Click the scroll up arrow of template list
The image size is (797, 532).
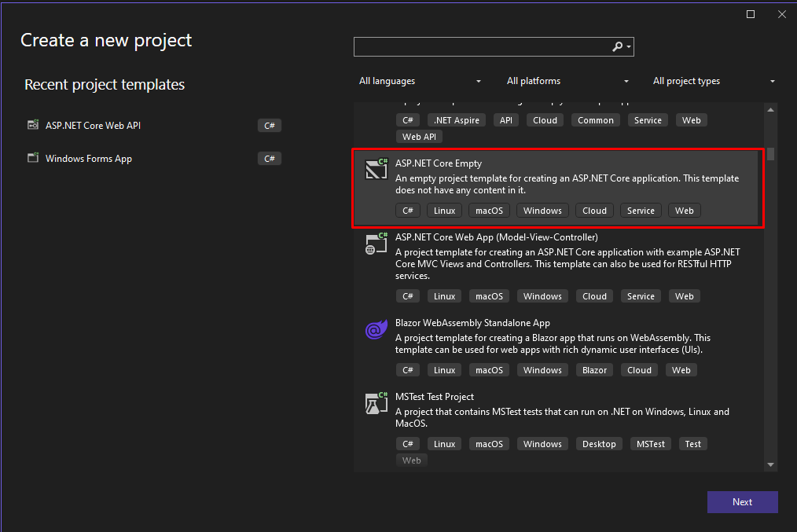[x=770, y=110]
